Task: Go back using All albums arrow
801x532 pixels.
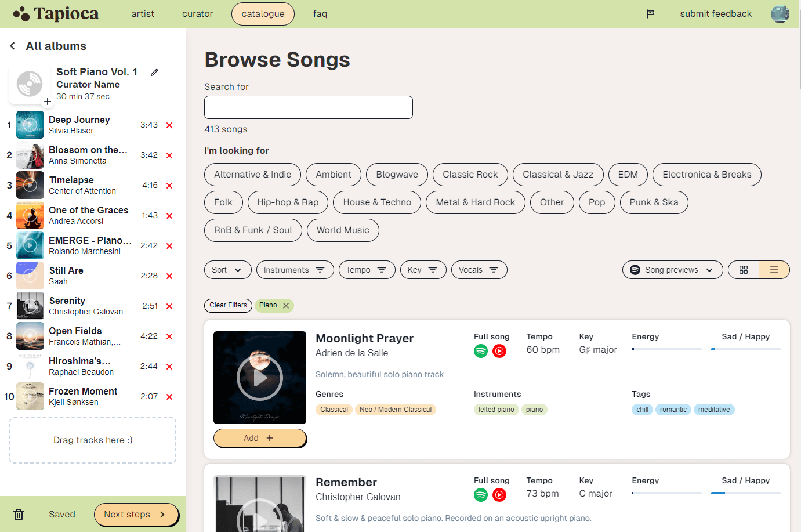Action: tap(12, 46)
